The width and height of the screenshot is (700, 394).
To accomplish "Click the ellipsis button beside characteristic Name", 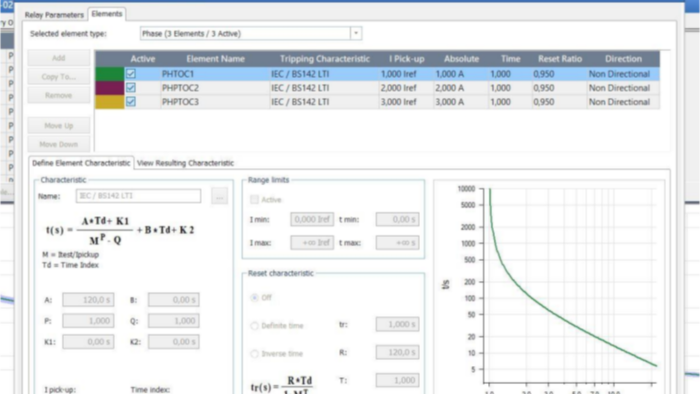I will point(219,196).
